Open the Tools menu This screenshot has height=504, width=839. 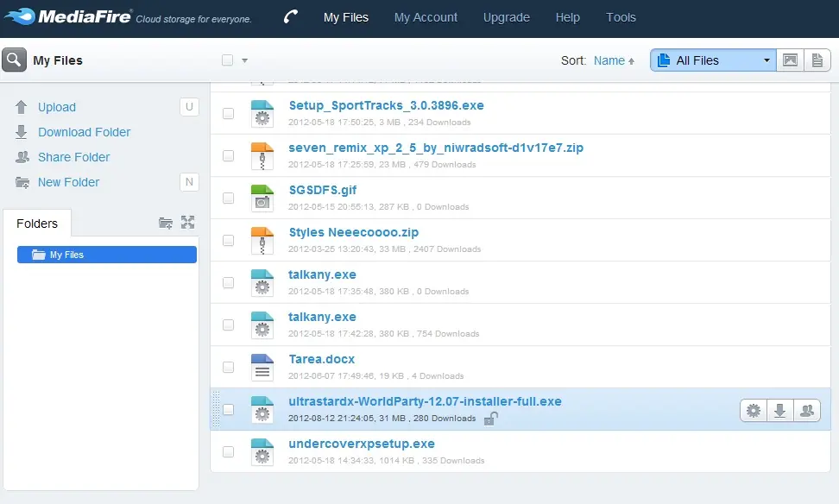click(621, 17)
